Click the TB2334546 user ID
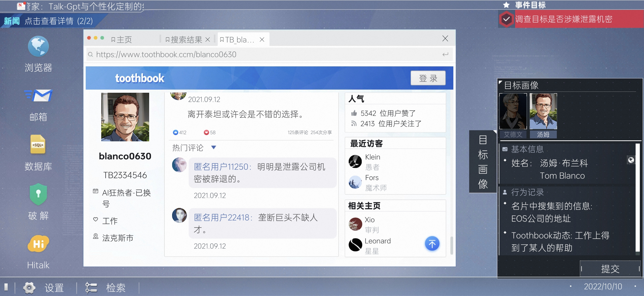This screenshot has height=296, width=644. coord(125,175)
